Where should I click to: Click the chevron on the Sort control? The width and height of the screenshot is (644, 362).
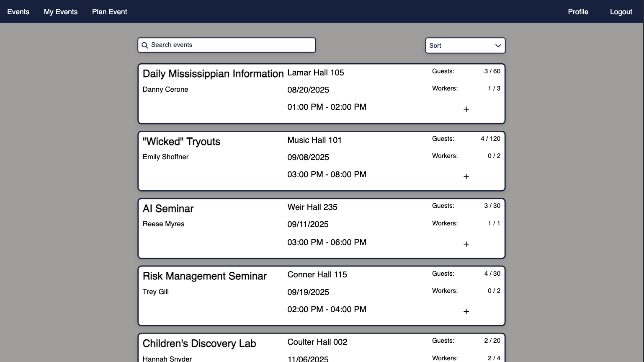point(498,46)
